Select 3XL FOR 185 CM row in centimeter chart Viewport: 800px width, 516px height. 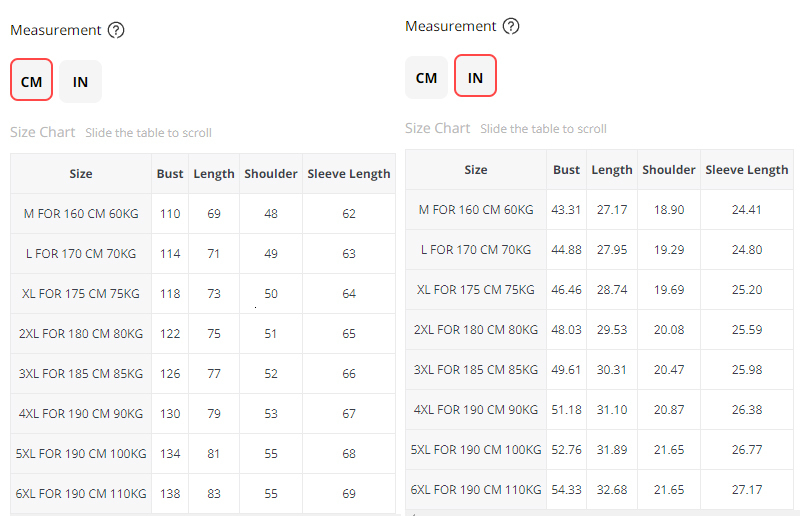(x=81, y=373)
